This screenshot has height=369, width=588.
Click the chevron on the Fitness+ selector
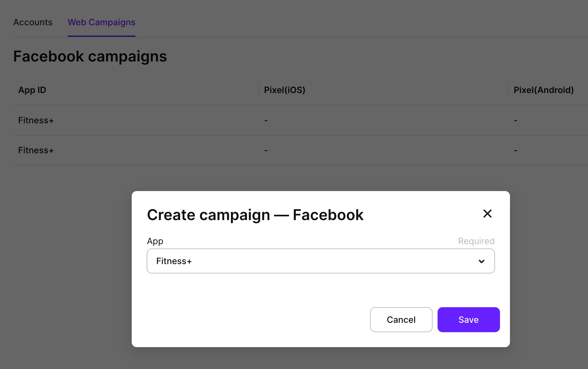(x=481, y=261)
